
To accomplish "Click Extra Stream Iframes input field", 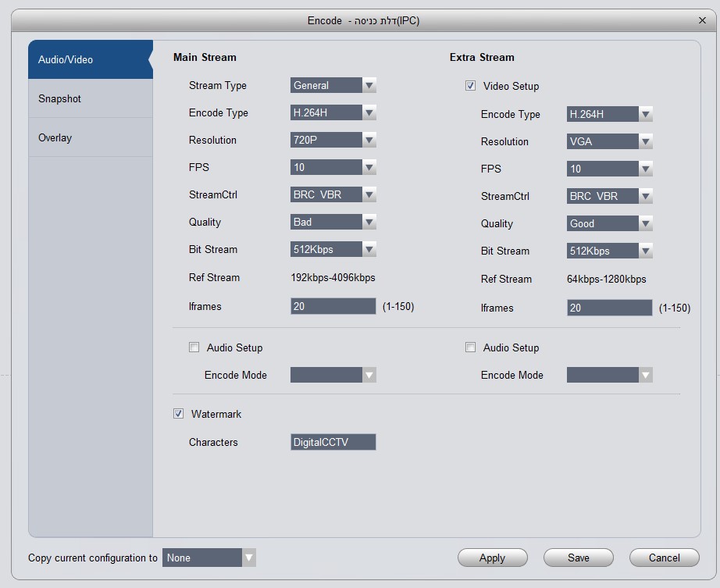I will (609, 308).
